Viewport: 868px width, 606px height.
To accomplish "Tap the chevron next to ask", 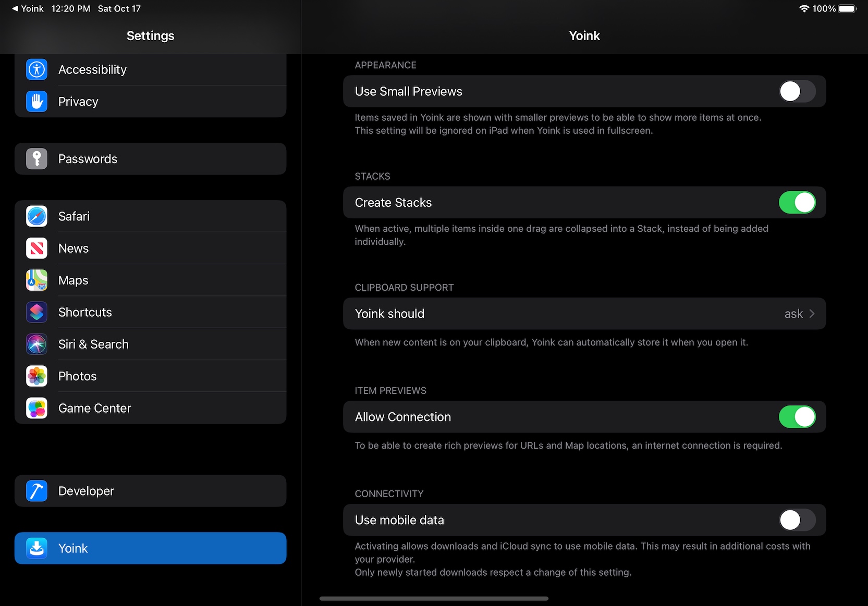I will click(x=812, y=314).
